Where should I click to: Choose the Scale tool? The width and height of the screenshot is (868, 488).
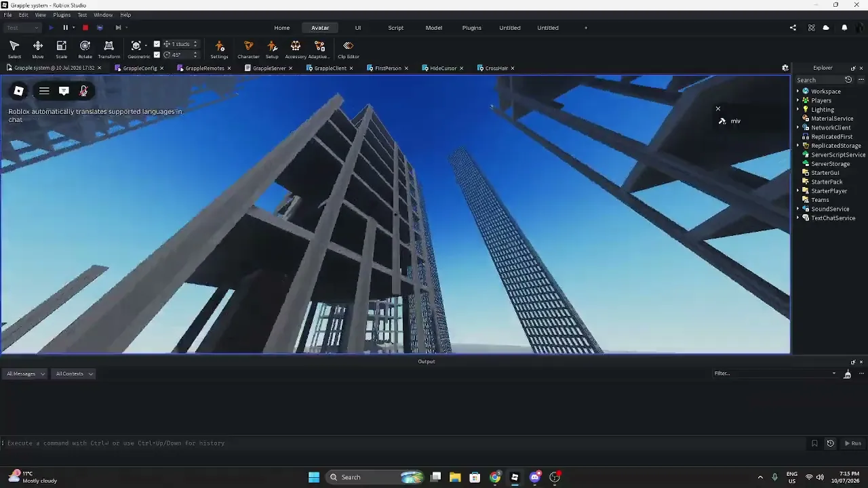(61, 49)
